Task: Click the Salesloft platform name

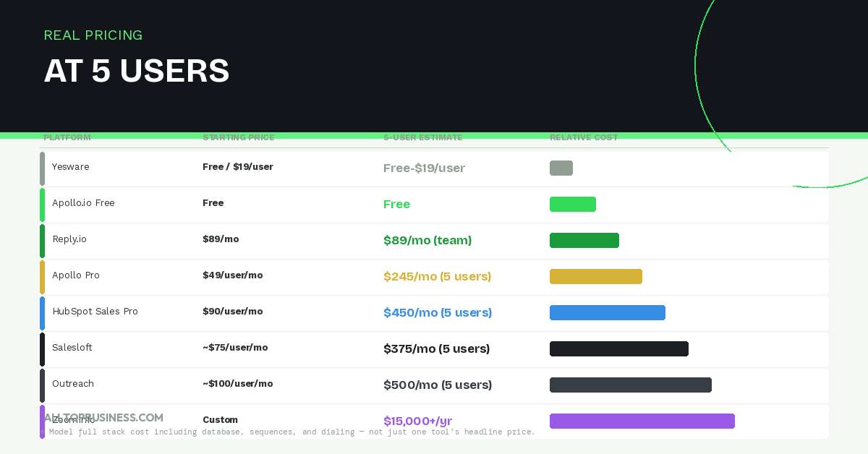Action: [72, 348]
